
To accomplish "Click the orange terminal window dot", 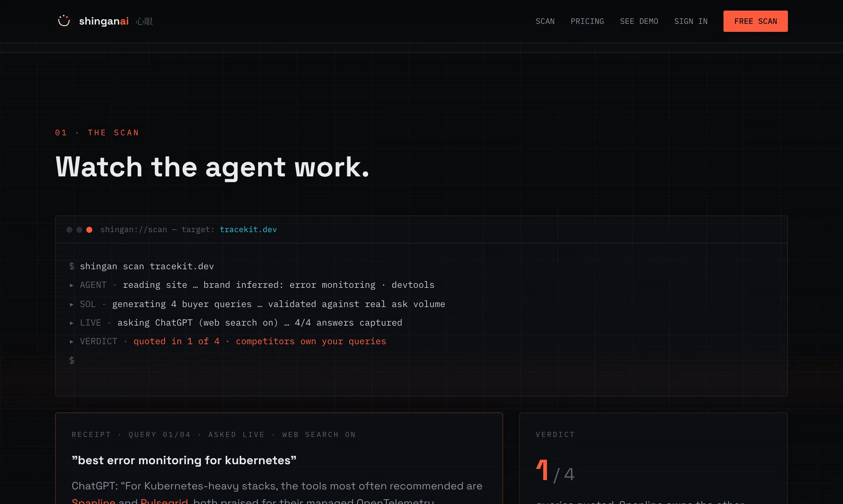I will pos(89,230).
